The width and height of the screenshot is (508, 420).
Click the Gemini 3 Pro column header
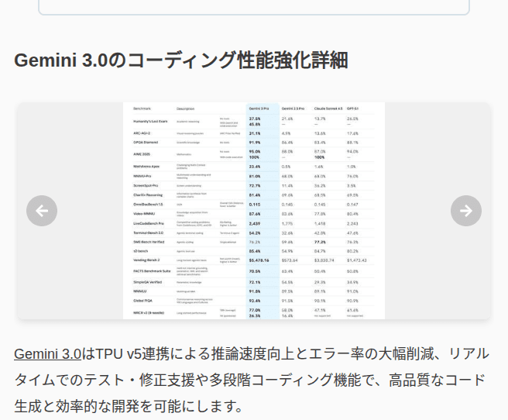pyautogui.click(x=258, y=108)
